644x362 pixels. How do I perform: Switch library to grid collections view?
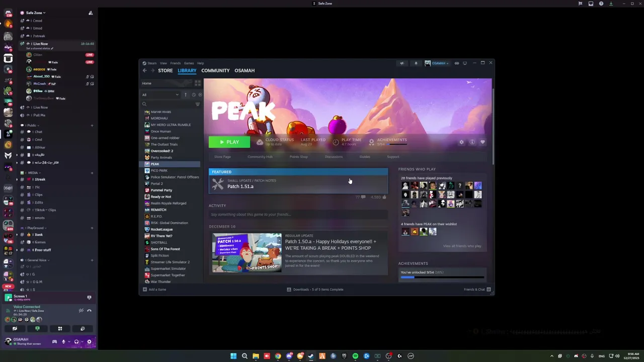pyautogui.click(x=197, y=83)
